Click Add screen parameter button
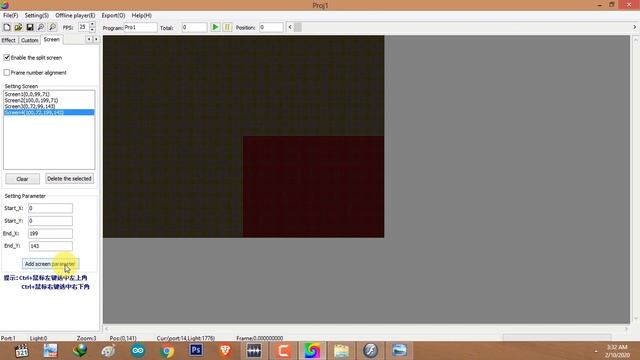The width and height of the screenshot is (640, 360). click(x=50, y=264)
